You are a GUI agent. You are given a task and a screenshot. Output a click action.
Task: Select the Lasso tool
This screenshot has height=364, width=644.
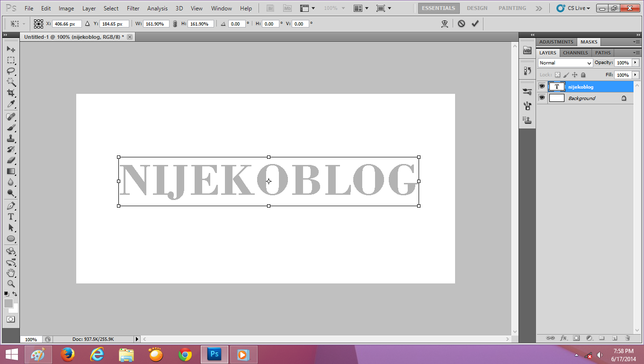(11, 72)
